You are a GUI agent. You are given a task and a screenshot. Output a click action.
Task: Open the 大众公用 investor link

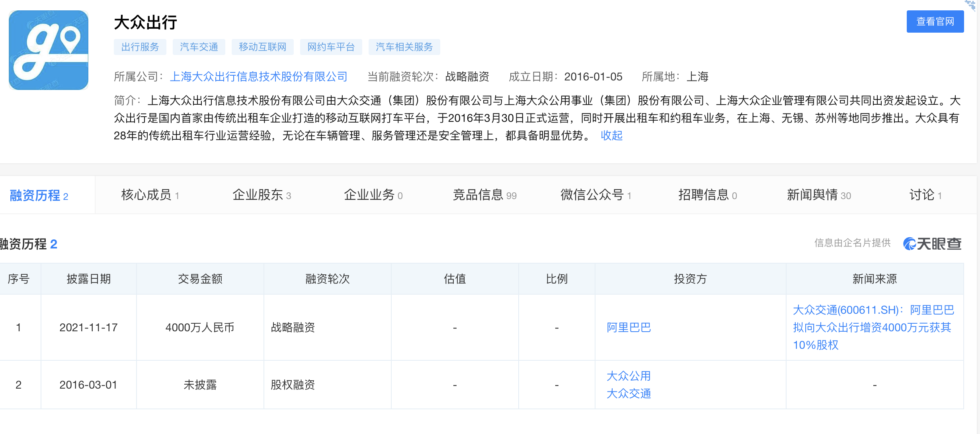tap(629, 376)
